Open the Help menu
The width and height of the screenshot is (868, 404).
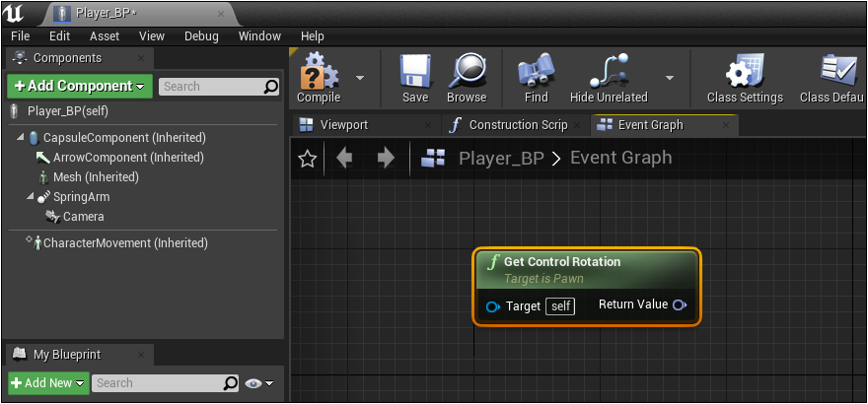tap(313, 35)
